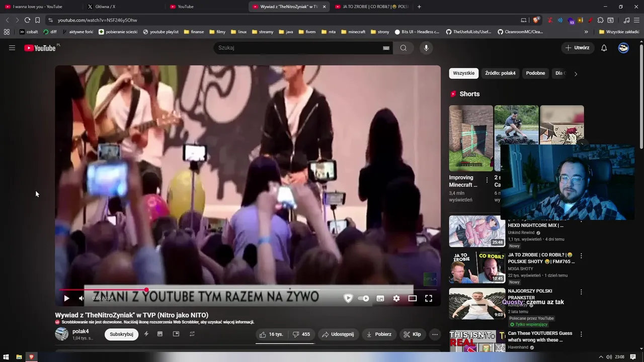
Task: Subscribe with the Subskrybuj button
Action: [121, 334]
